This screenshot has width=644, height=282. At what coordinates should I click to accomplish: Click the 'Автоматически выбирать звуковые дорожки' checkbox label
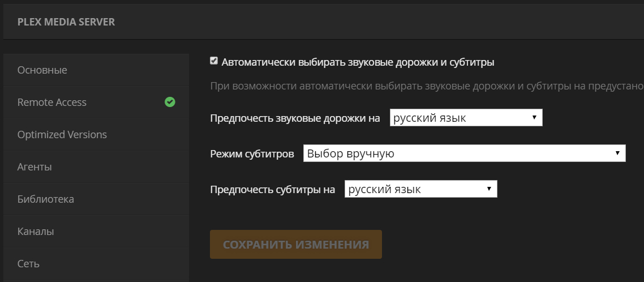(x=358, y=62)
